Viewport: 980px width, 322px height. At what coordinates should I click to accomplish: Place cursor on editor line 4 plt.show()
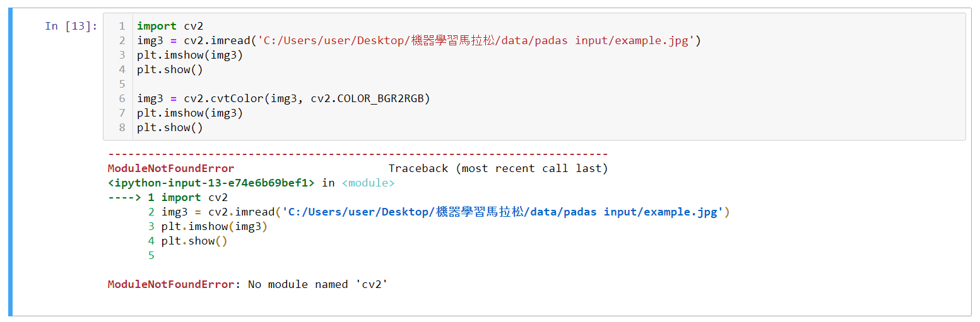pos(170,69)
